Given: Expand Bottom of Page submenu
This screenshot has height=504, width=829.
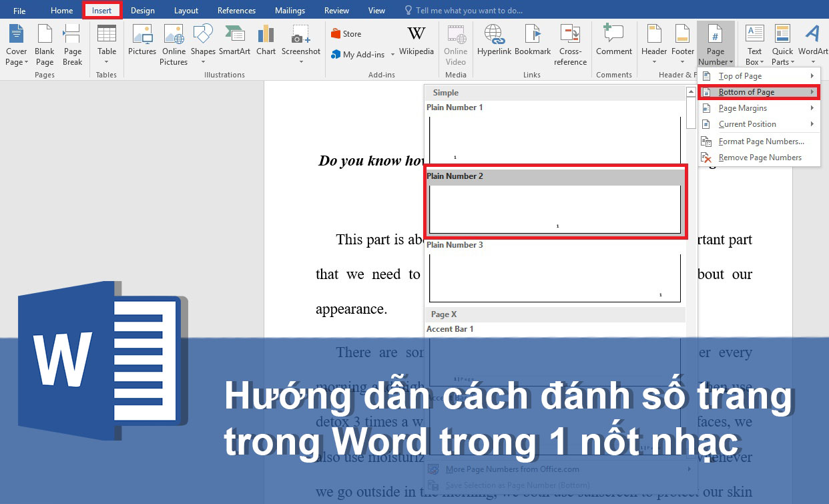Looking at the screenshot, I should coord(759,92).
